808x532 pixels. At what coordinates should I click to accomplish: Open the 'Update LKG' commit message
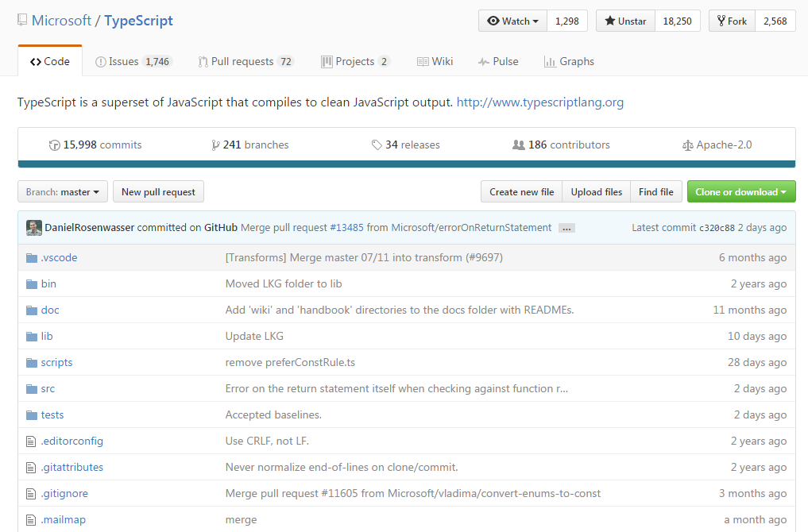pyautogui.click(x=254, y=337)
